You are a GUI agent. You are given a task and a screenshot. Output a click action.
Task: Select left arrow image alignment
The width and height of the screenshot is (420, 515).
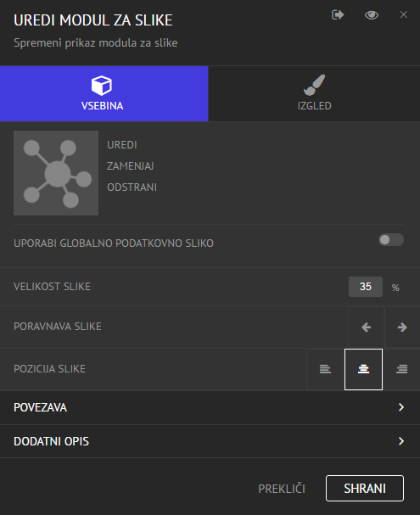coord(366,327)
